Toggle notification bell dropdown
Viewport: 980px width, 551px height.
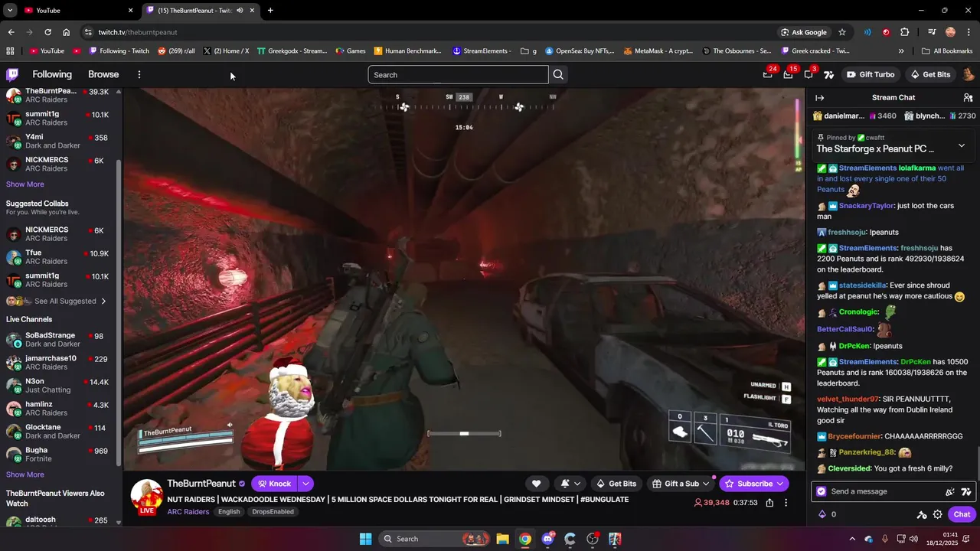click(x=570, y=483)
